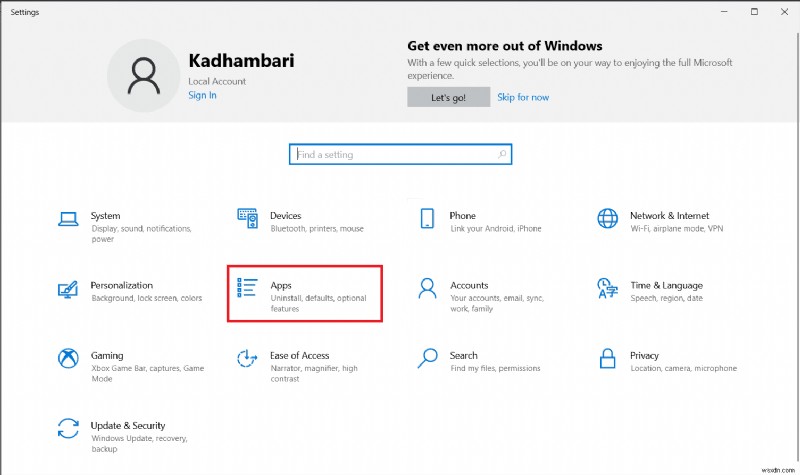The image size is (800, 475).
Task: Maximize the Settings window
Action: [754, 11]
